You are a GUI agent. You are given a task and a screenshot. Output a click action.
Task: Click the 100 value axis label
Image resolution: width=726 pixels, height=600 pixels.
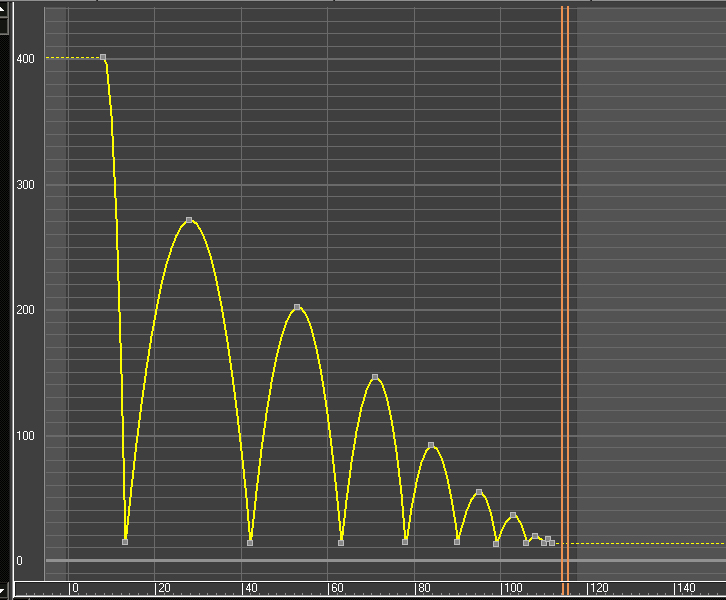click(x=25, y=436)
